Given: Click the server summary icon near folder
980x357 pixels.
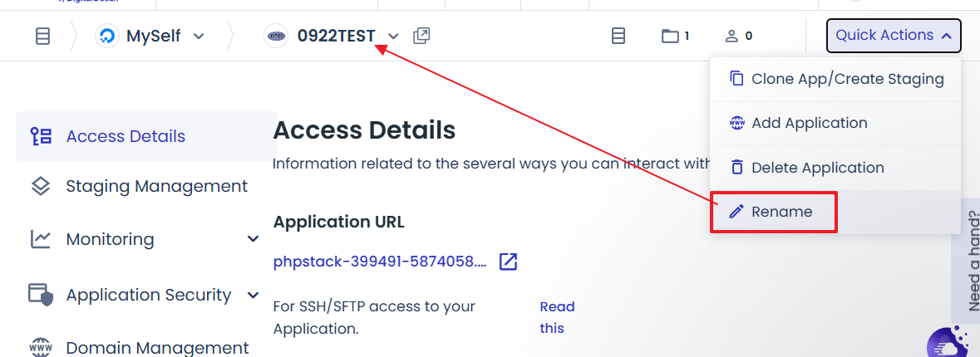Looking at the screenshot, I should (x=618, y=37).
